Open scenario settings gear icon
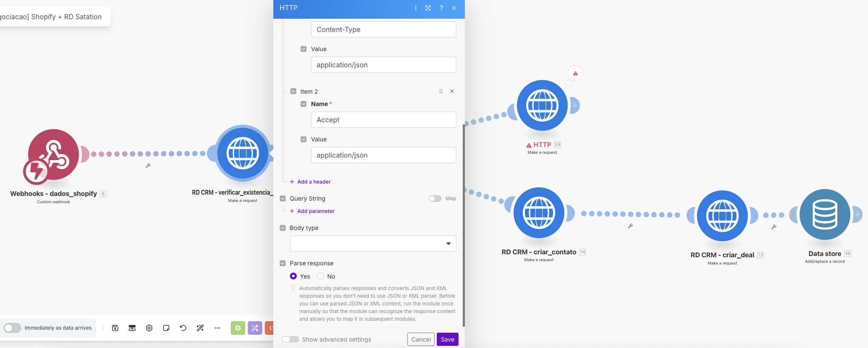868x348 pixels. [149, 328]
